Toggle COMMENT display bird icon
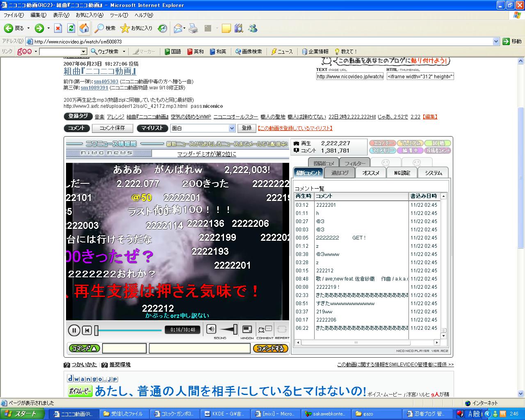Viewport: 525px width, 420px height. tap(265, 329)
